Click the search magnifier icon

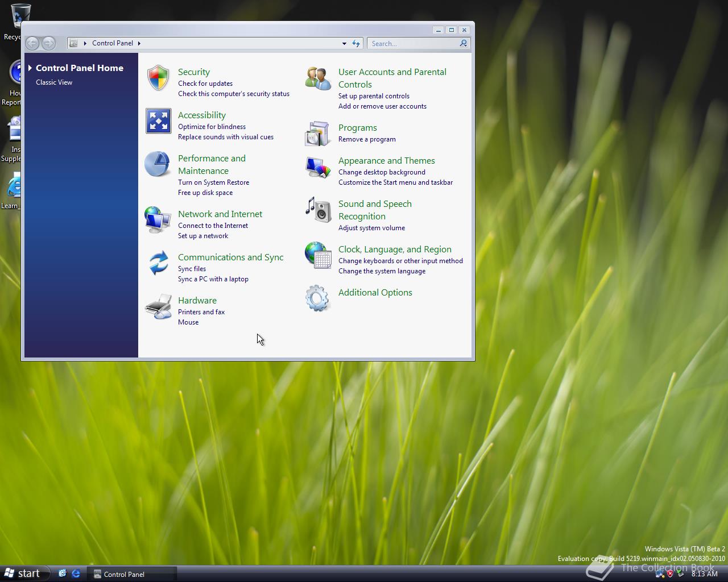tap(463, 43)
